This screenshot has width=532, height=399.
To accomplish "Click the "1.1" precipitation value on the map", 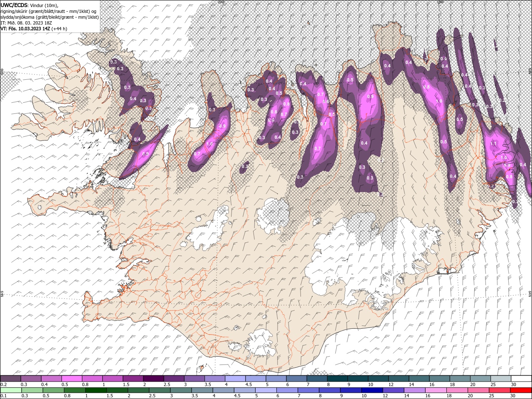I will pyautogui.click(x=494, y=143).
